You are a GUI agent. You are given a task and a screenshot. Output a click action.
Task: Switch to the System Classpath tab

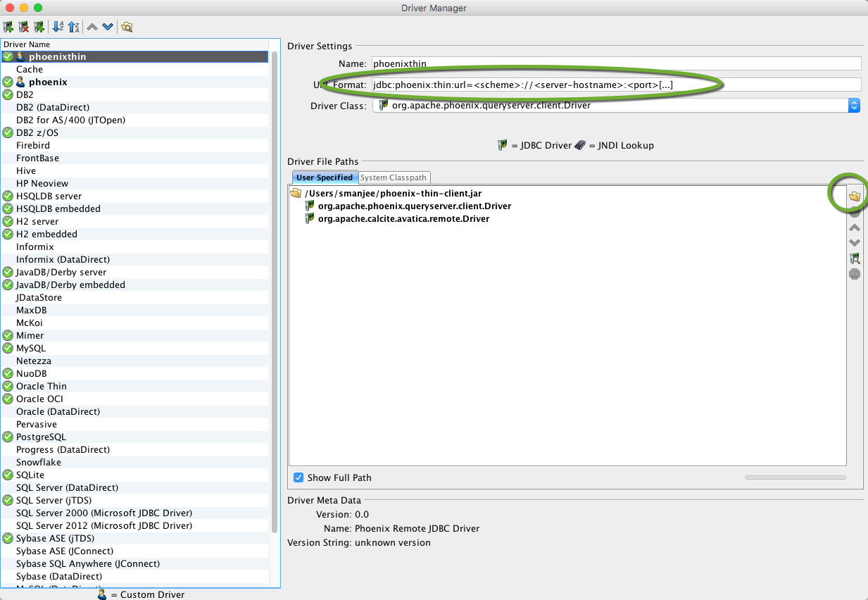coord(394,177)
